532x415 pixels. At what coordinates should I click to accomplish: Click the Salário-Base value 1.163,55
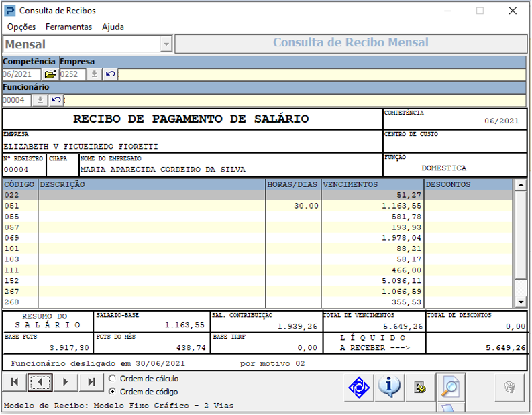tap(185, 325)
